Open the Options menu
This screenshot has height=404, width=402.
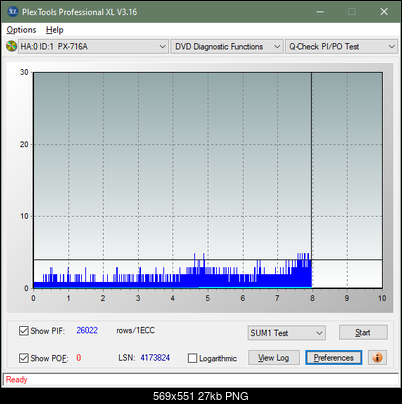[21, 30]
